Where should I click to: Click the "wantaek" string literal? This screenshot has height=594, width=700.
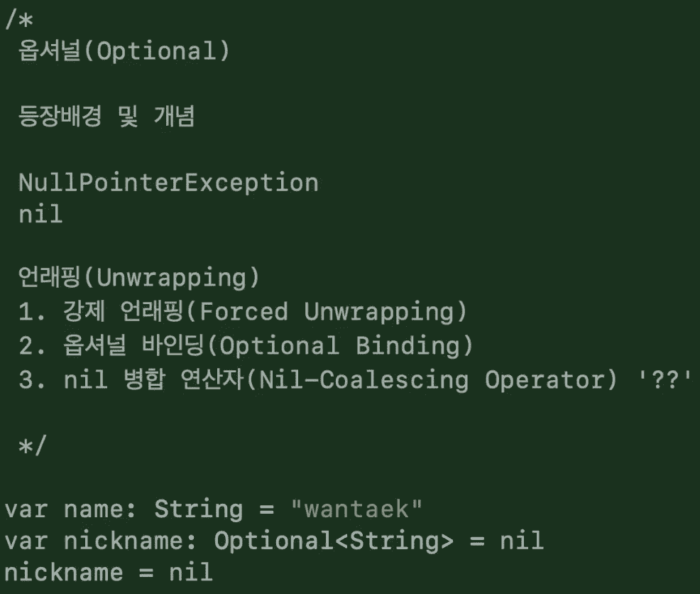[356, 509]
